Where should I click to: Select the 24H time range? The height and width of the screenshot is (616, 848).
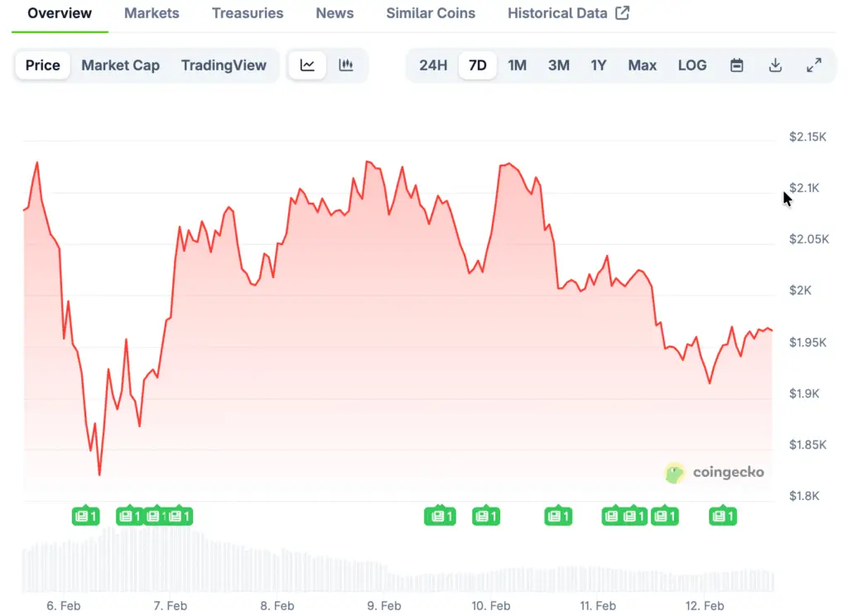click(x=433, y=65)
